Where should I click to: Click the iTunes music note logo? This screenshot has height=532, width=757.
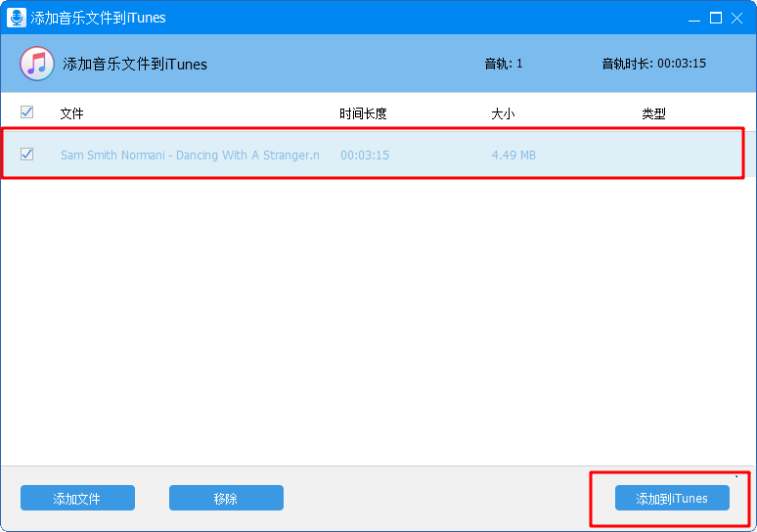(x=37, y=64)
